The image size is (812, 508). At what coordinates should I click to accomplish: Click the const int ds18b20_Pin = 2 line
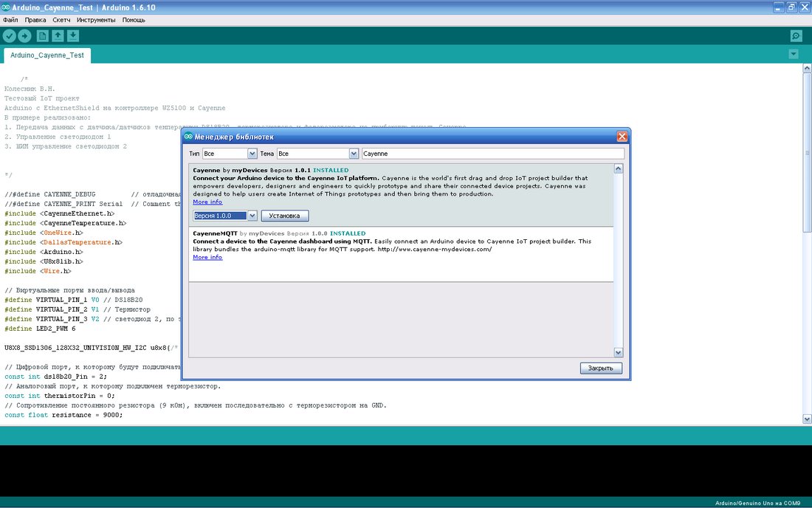pos(56,377)
